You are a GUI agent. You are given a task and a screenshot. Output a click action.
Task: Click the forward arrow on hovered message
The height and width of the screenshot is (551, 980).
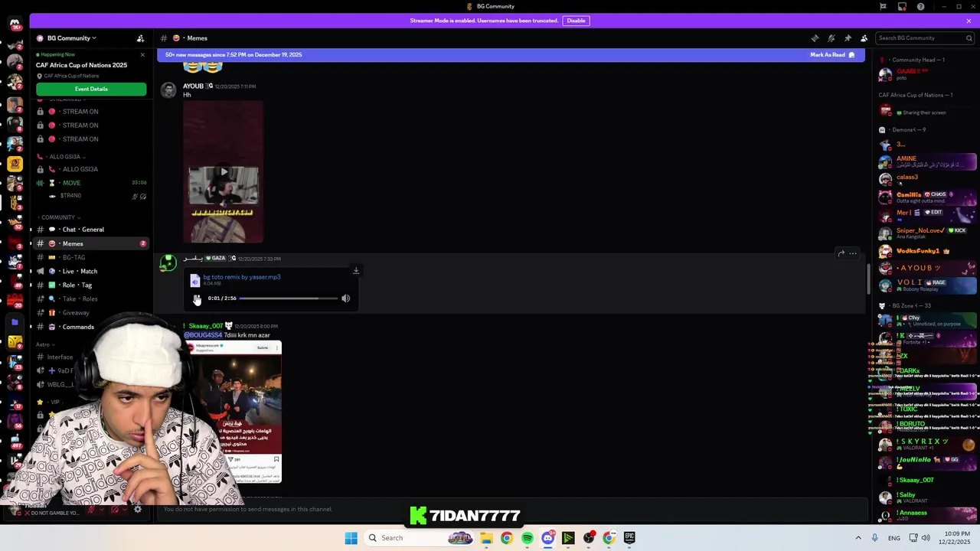(x=841, y=253)
